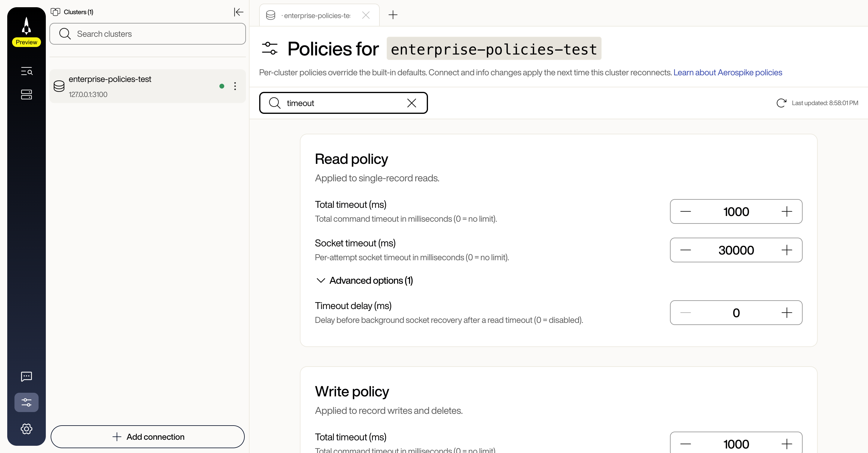868x453 pixels.
Task: Click the sliders icon beside Policies title
Action: (269, 48)
